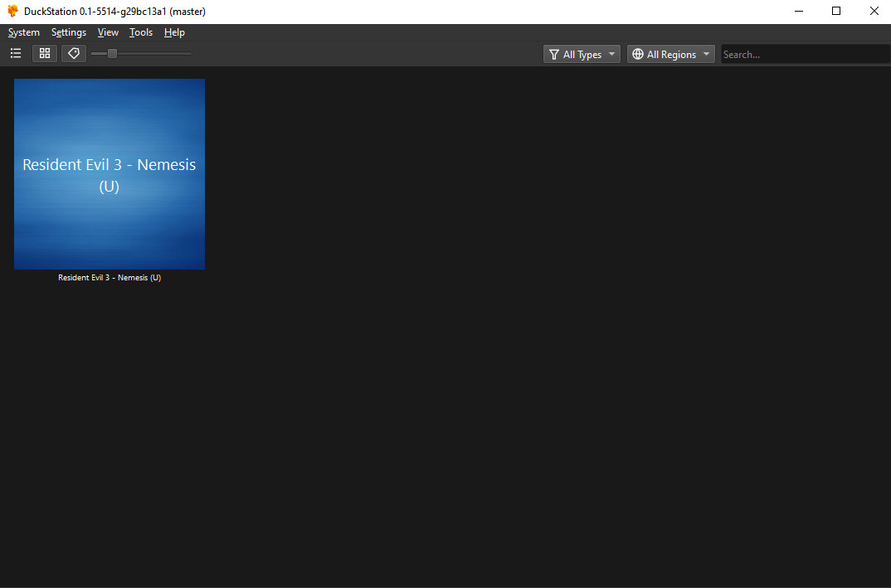The height and width of the screenshot is (588, 891).
Task: Minimize the DuckStation window
Action: [x=799, y=11]
